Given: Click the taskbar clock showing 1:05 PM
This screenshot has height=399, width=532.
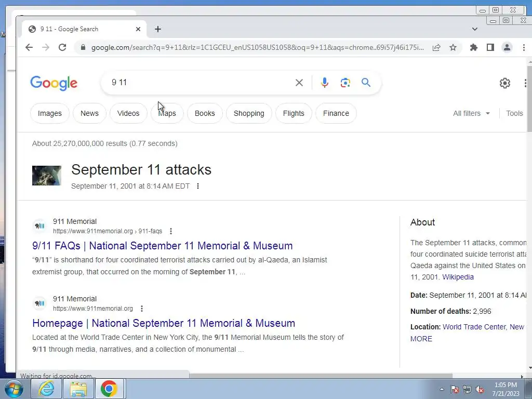Looking at the screenshot, I should click(x=506, y=389).
